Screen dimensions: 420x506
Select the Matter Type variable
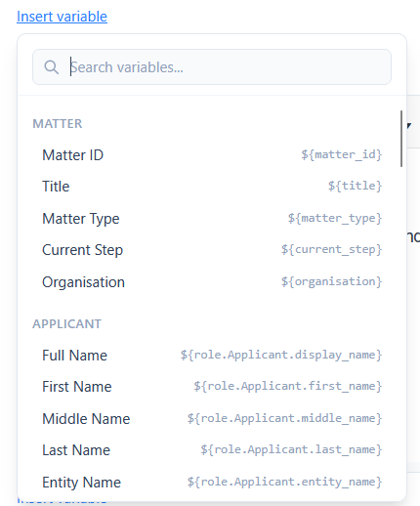(212, 218)
